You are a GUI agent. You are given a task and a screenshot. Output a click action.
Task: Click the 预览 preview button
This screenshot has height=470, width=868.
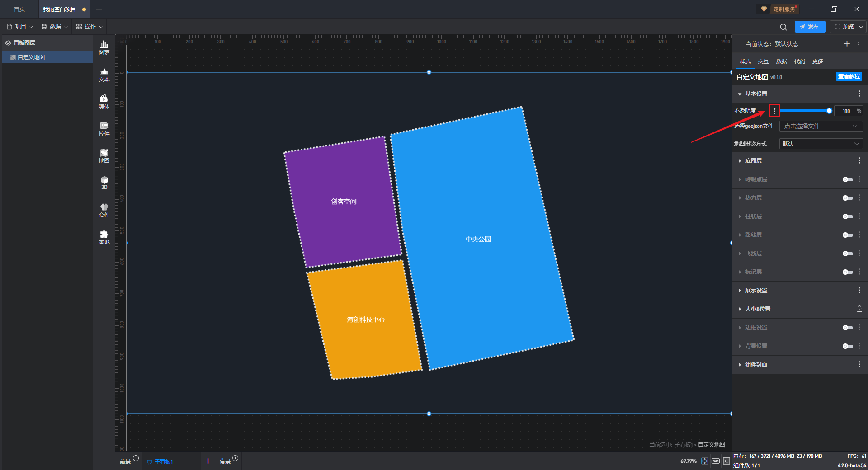pos(844,27)
